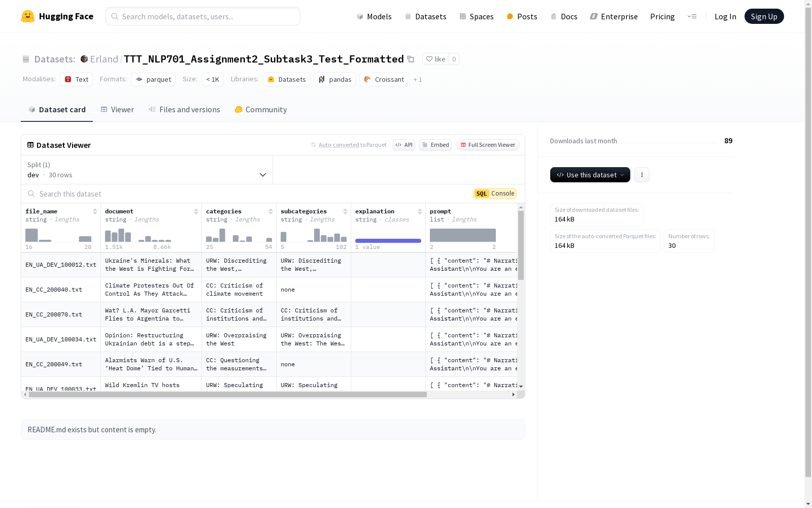Click the file_name lengths histogram
This screenshot has width=812, height=508.
(58, 235)
